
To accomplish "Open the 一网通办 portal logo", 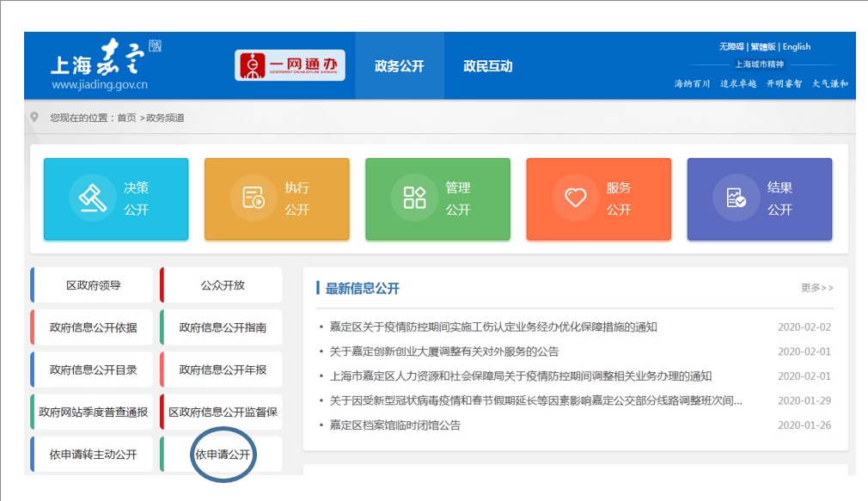I will (x=289, y=64).
